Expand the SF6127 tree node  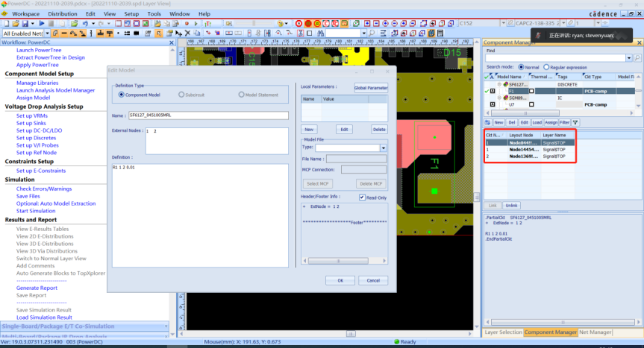click(x=499, y=84)
